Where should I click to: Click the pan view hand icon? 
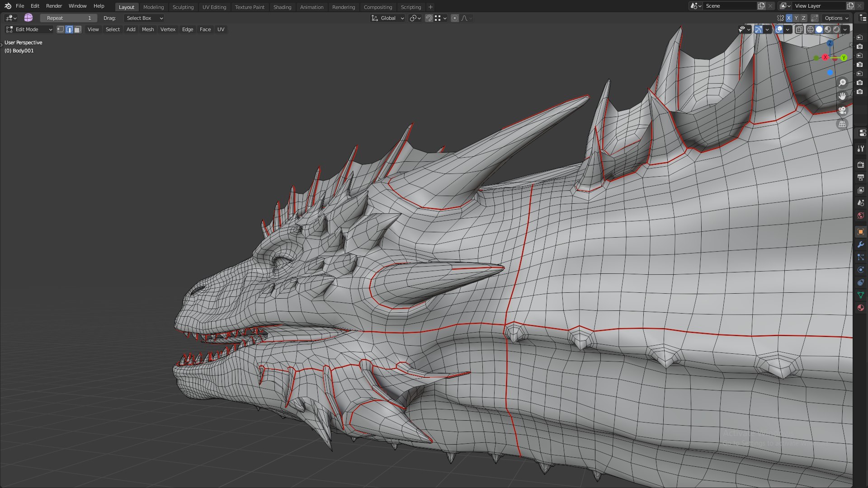coord(842,96)
